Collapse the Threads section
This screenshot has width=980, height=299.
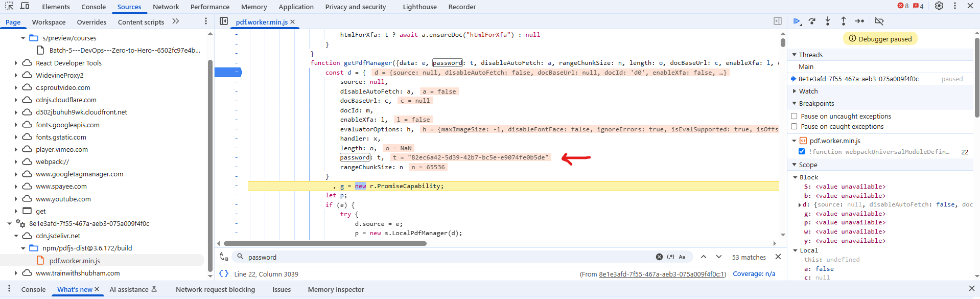[x=794, y=55]
